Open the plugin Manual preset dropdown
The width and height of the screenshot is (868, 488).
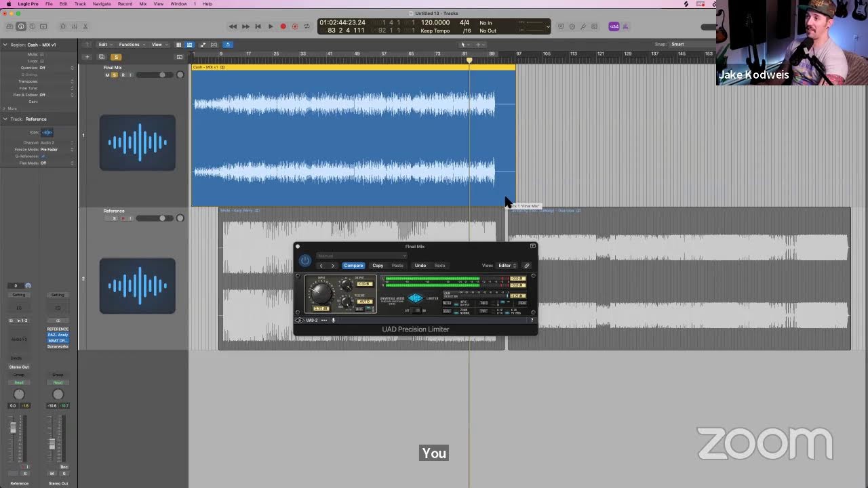361,256
